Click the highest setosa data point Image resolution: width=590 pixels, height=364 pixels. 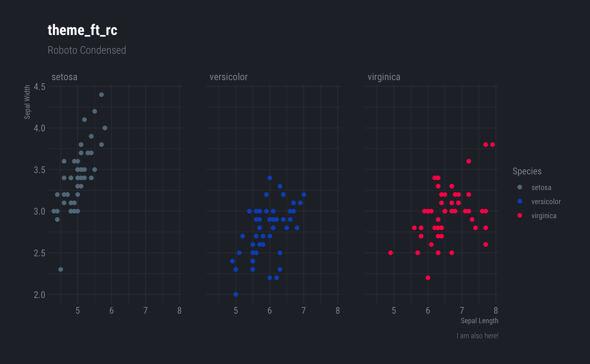pyautogui.click(x=101, y=95)
